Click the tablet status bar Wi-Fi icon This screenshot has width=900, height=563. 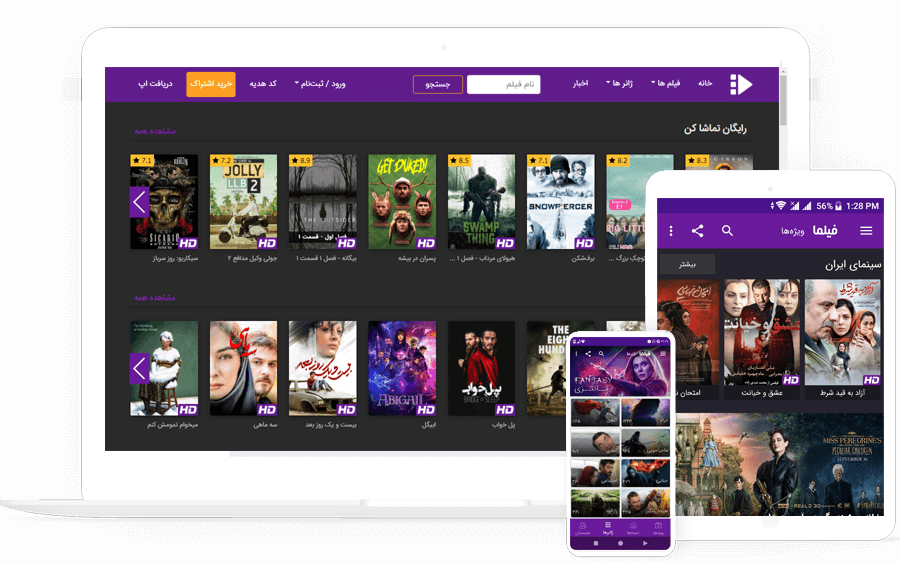(780, 206)
